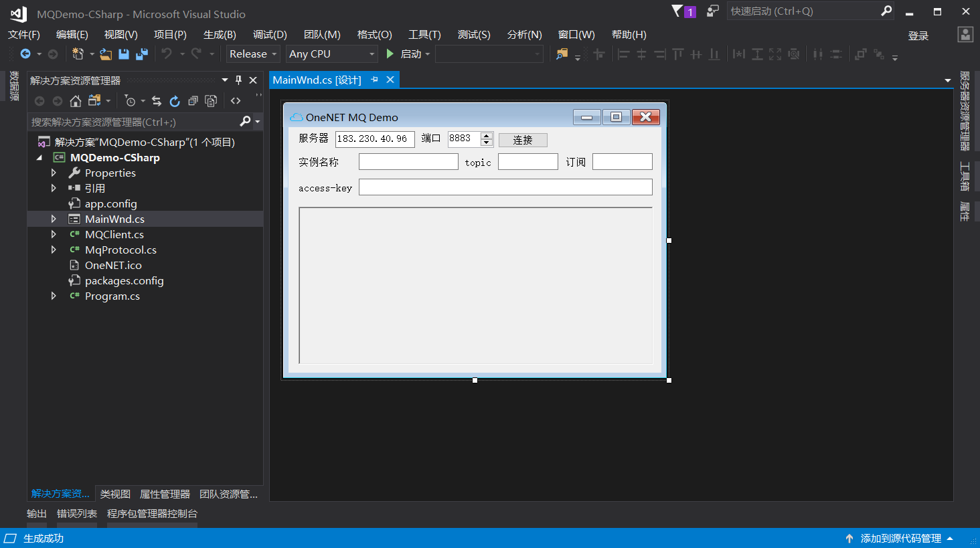
Task: Open the 文件(F) menu
Action: [24, 35]
